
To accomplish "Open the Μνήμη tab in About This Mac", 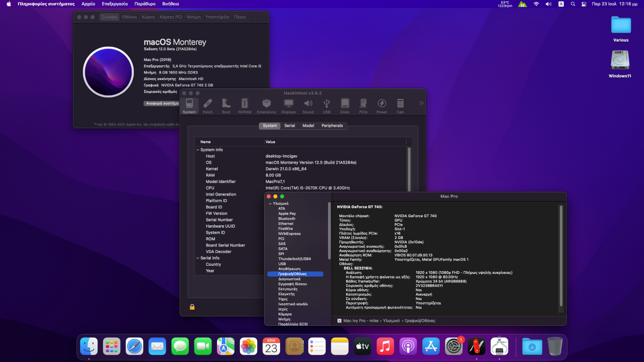I will click(194, 17).
